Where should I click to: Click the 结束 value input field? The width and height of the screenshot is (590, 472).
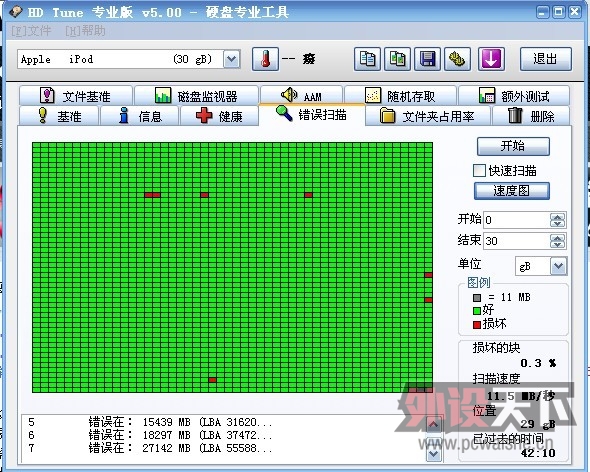click(x=517, y=241)
